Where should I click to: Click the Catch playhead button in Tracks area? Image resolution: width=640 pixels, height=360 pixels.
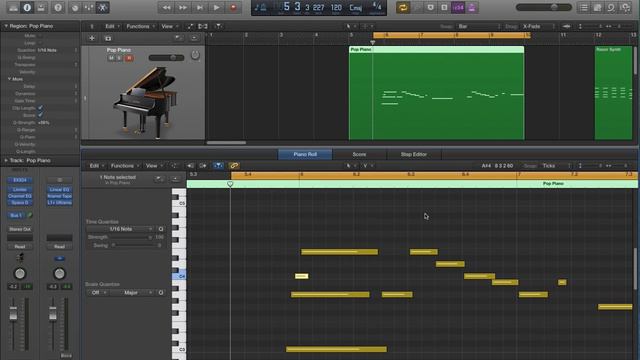(218, 26)
